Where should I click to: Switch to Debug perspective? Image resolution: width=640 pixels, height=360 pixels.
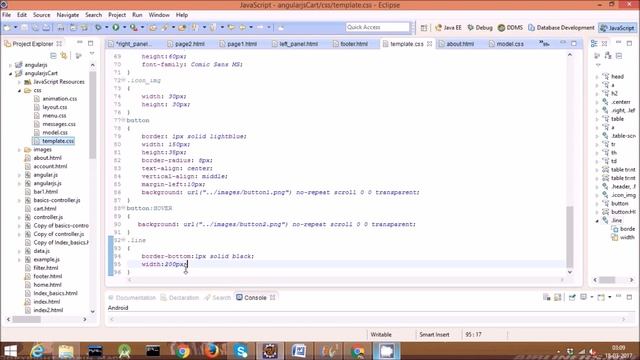(480, 28)
